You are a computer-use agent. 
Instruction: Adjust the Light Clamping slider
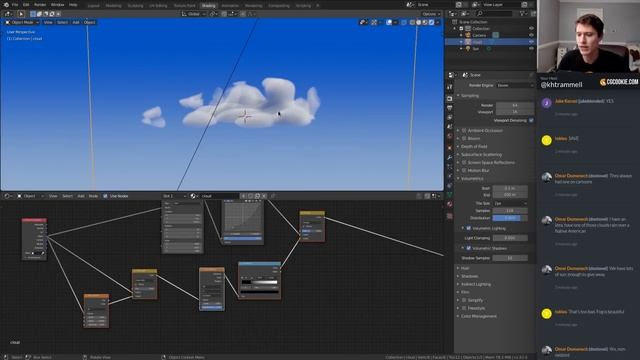coord(510,238)
